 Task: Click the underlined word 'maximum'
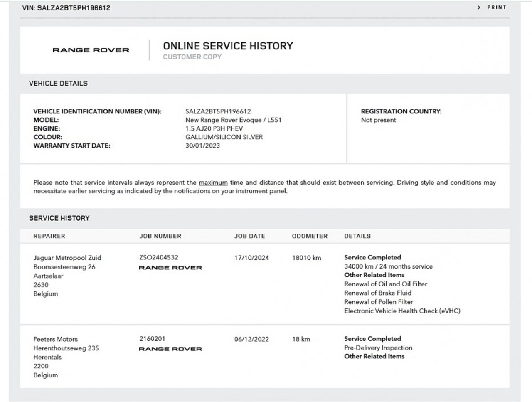tap(213, 183)
